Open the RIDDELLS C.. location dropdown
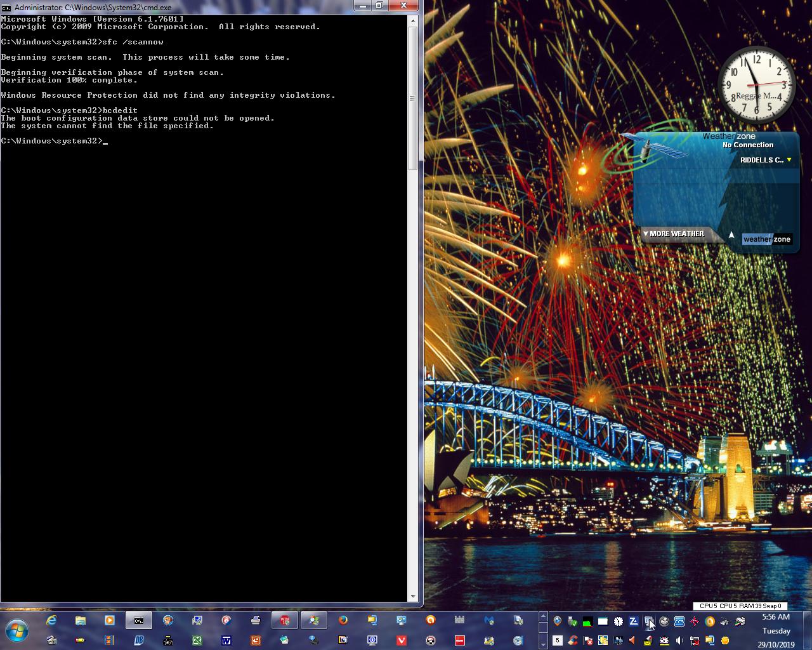 coord(789,160)
